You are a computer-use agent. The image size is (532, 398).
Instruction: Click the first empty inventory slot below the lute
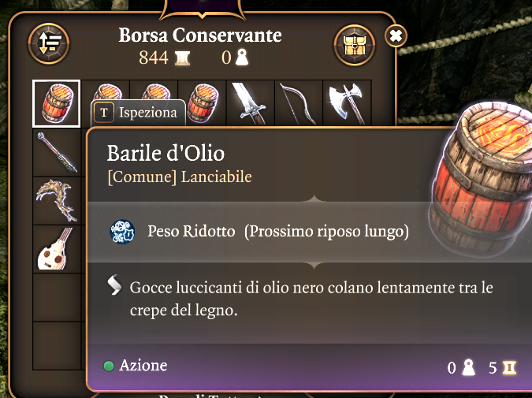pyautogui.click(x=56, y=297)
